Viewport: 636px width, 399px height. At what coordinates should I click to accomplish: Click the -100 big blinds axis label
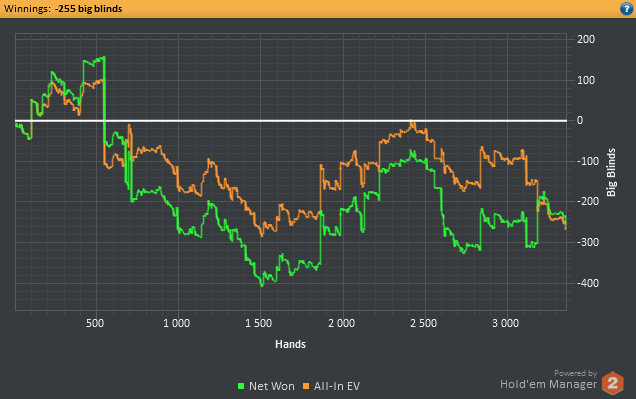point(588,161)
